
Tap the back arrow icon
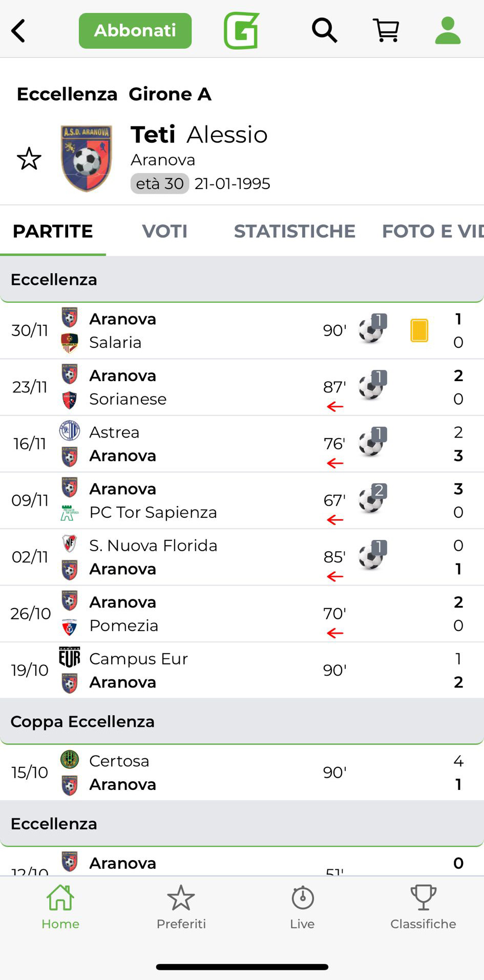click(x=18, y=31)
